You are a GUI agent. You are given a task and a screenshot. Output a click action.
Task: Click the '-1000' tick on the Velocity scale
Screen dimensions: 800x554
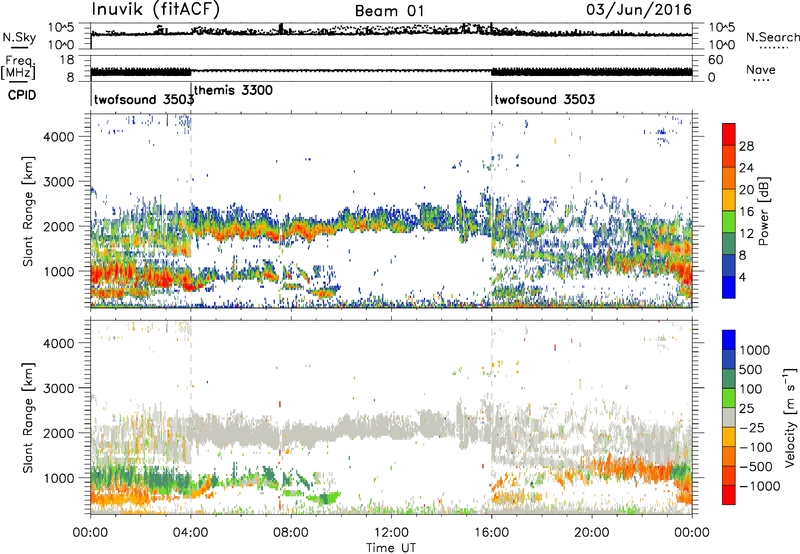point(759,486)
